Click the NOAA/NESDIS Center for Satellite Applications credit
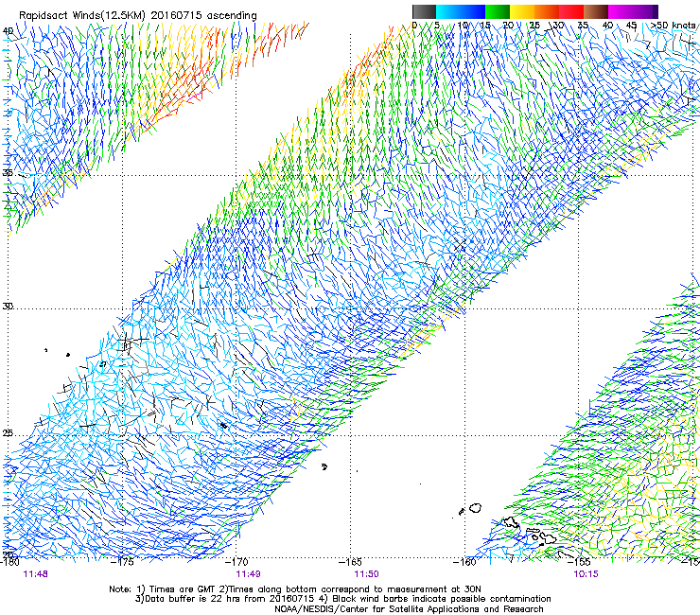 tap(409, 609)
